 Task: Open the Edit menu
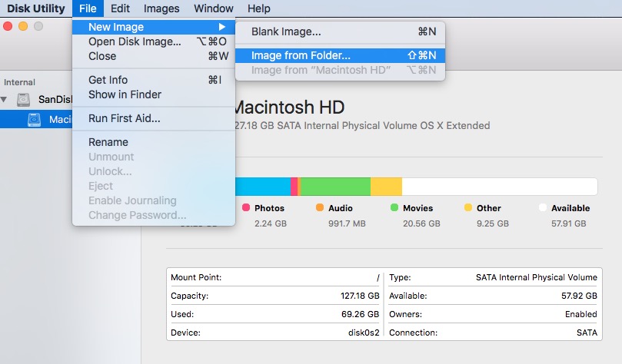pyautogui.click(x=119, y=8)
